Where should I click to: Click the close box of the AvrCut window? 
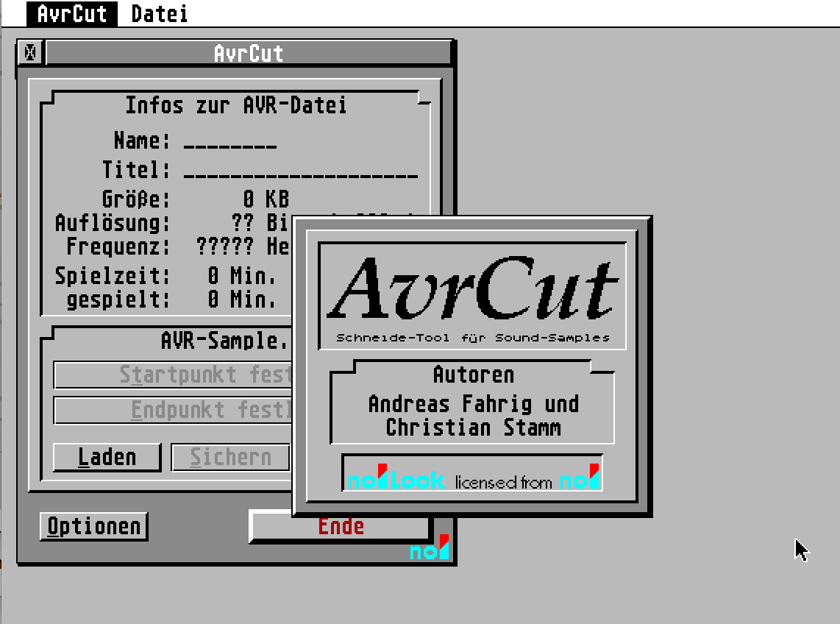[30, 53]
